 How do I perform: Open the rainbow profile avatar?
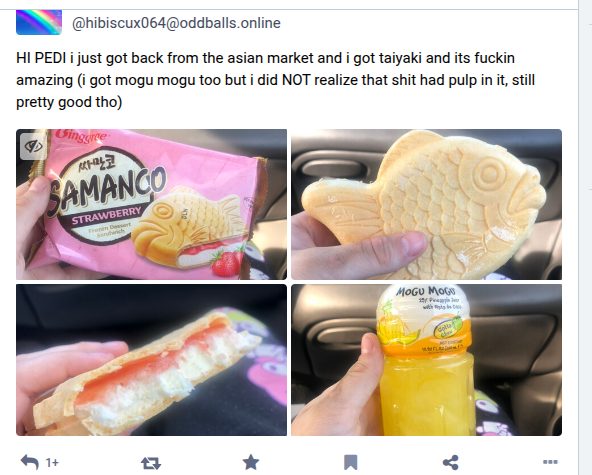39,22
